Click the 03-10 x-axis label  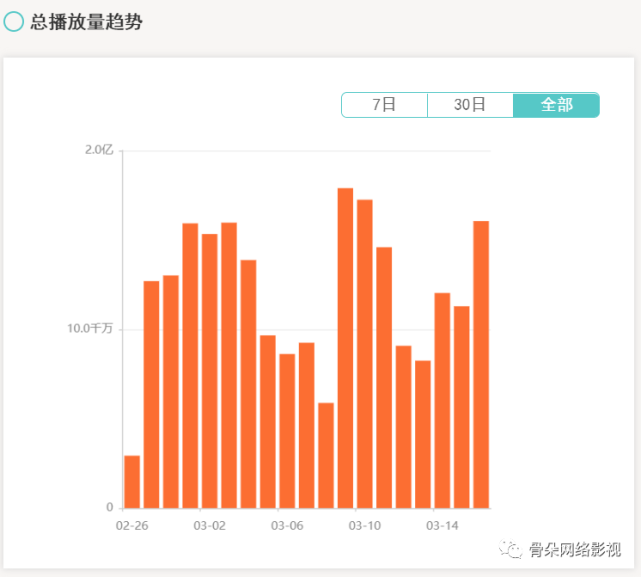[x=365, y=526]
